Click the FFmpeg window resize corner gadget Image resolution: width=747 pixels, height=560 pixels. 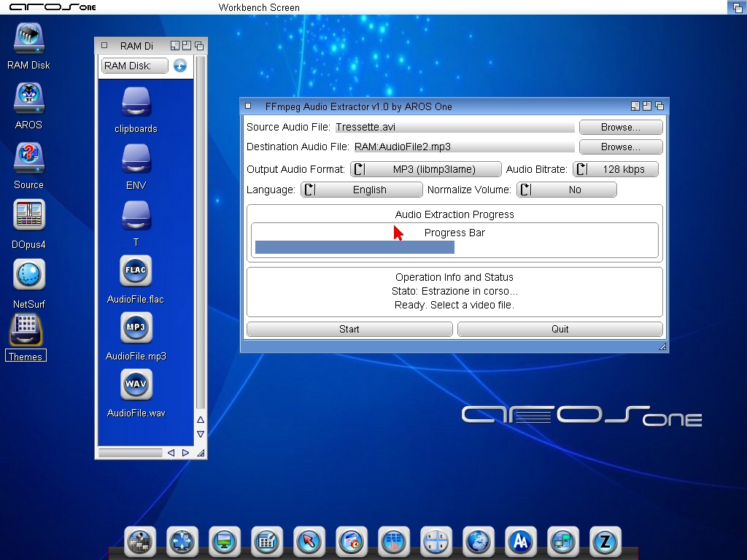click(662, 346)
